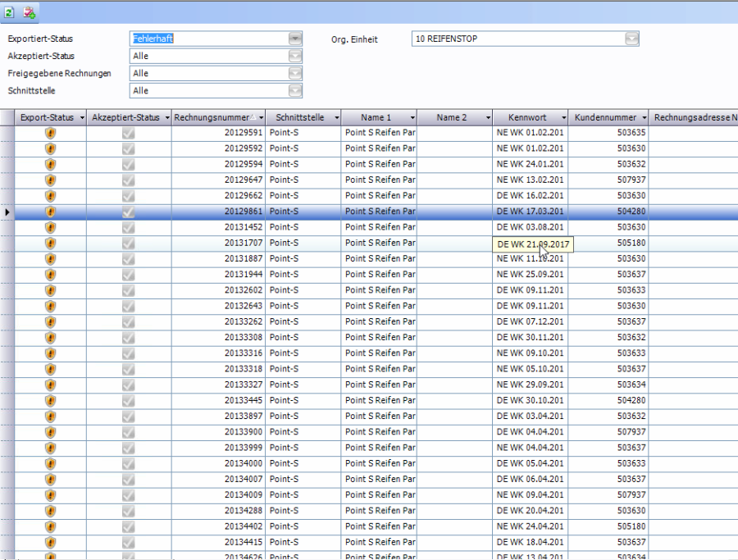
Task: Click export warning icon for invoice 20129591
Action: tap(50, 133)
